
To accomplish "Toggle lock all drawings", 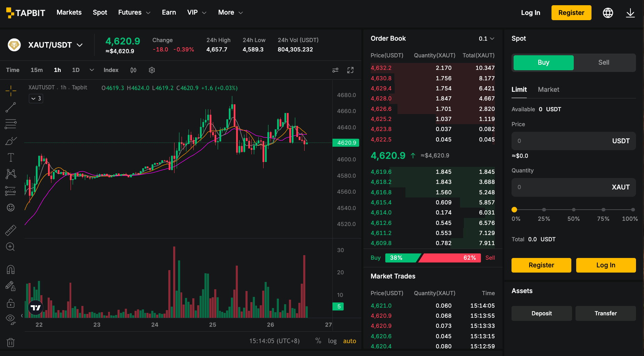I will [x=11, y=303].
